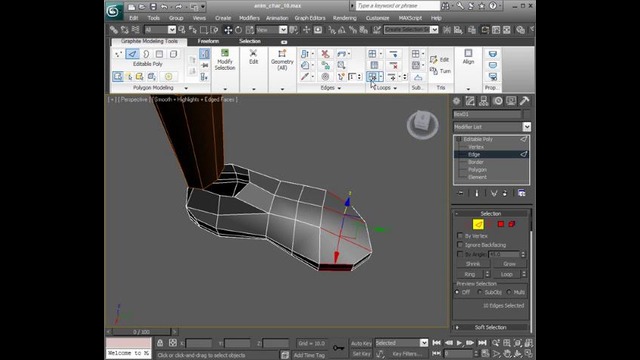Viewport: 640px width, 360px height.
Task: Activate the Edge sub-object icon in the ribbon
Action: coord(132,54)
